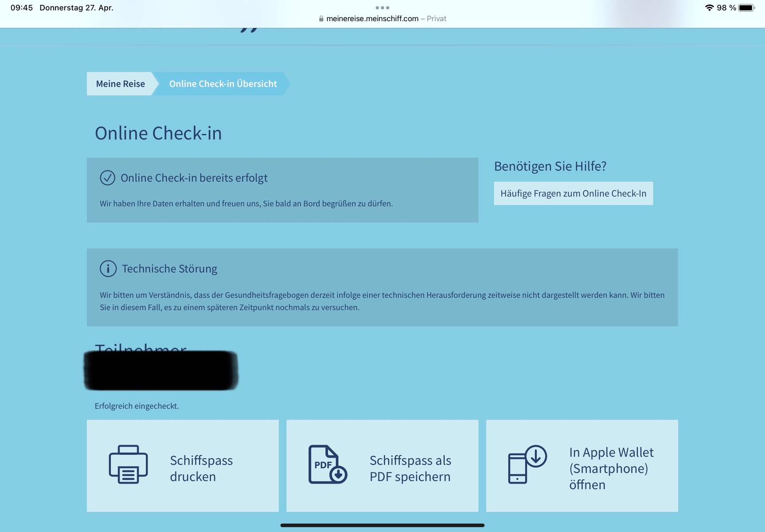Viewport: 765px width, 532px height.
Task: Choose Schiffspass als PDF speichern text
Action: pyautogui.click(x=410, y=468)
